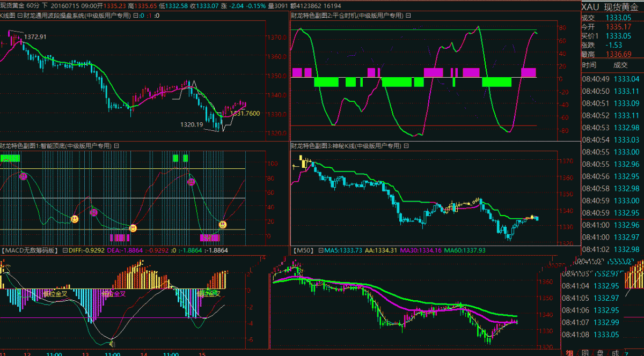Screen dimensions: 644x356
Task: Click the box icon after 平仓时机 title
Action: point(408,16)
